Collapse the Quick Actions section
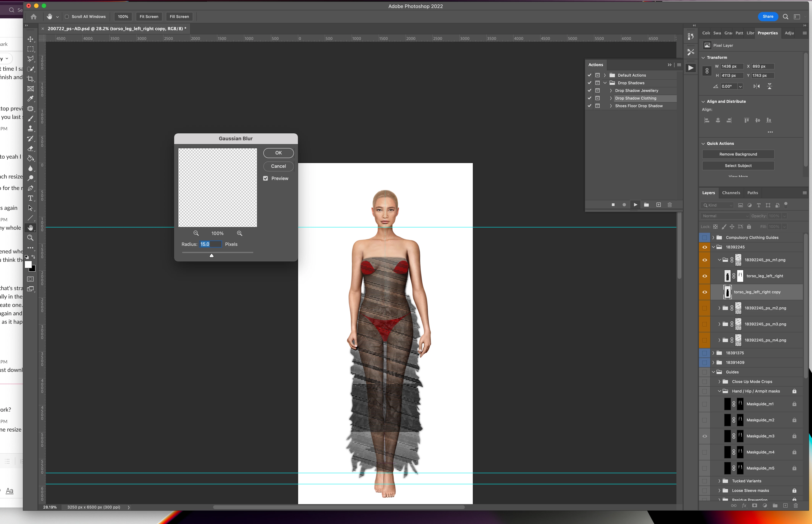Image resolution: width=812 pixels, height=524 pixels. [x=703, y=144]
